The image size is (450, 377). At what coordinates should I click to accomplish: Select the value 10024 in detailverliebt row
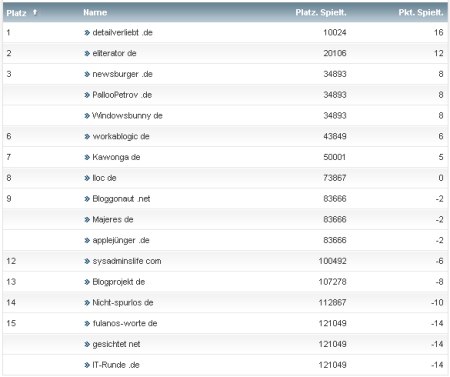(x=335, y=33)
